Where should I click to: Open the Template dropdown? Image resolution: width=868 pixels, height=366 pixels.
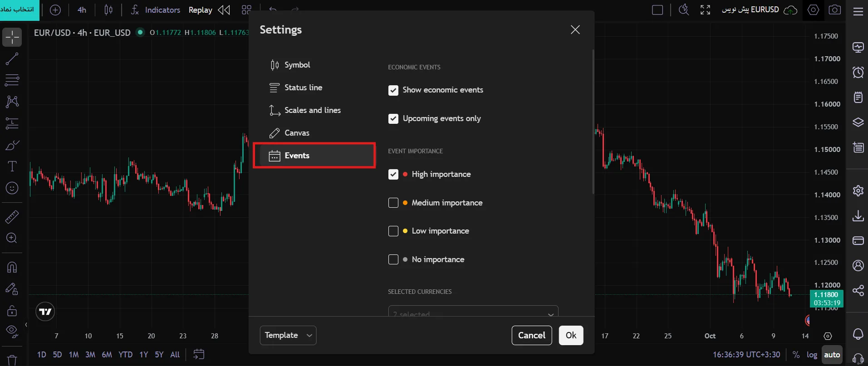click(288, 335)
